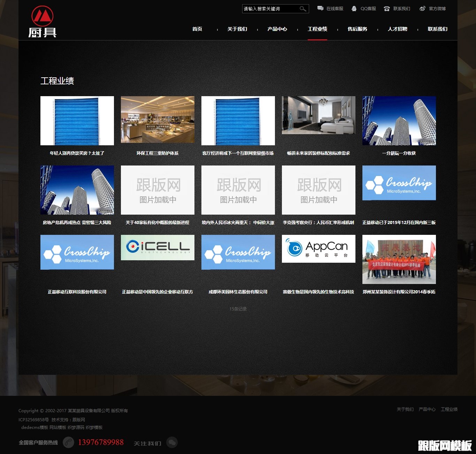This screenshot has width=476, height=454.
Task: Open article 年轻人别再贷款买房？太扯了
Action: (x=77, y=153)
